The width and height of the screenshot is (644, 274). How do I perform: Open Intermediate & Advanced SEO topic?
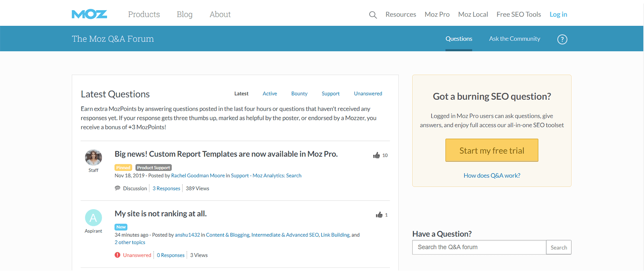pos(285,235)
